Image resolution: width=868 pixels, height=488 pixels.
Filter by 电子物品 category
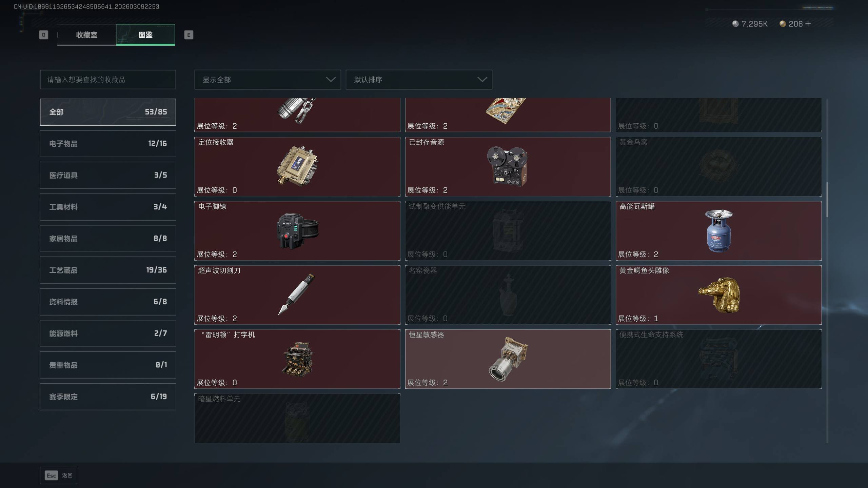pos(108,144)
